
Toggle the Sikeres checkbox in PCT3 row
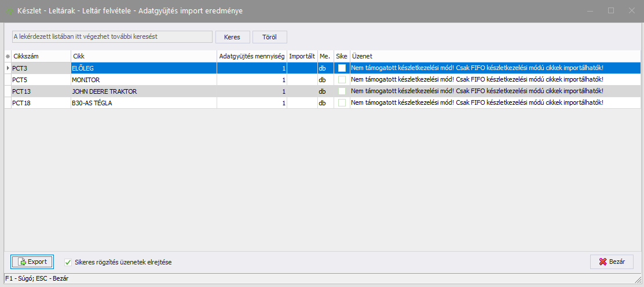(342, 68)
